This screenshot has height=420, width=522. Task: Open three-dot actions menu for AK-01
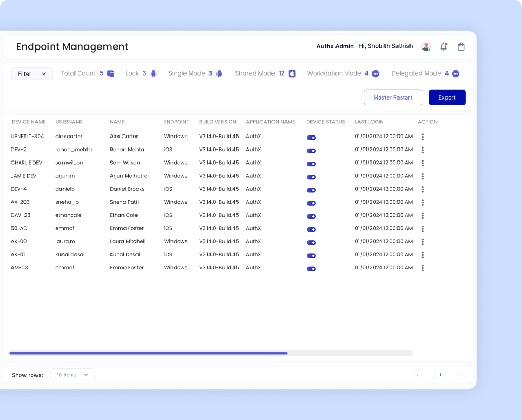(422, 255)
